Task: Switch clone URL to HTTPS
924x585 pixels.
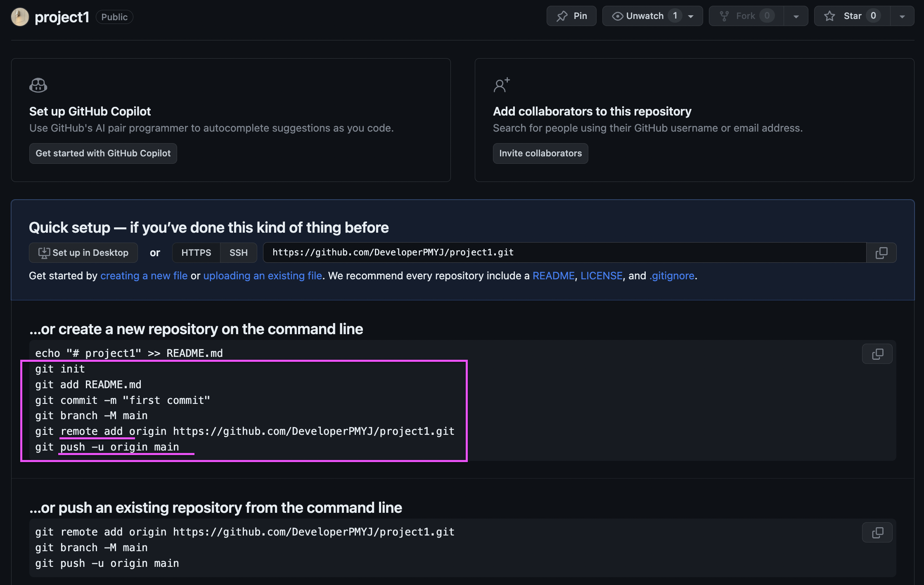Action: click(x=196, y=252)
